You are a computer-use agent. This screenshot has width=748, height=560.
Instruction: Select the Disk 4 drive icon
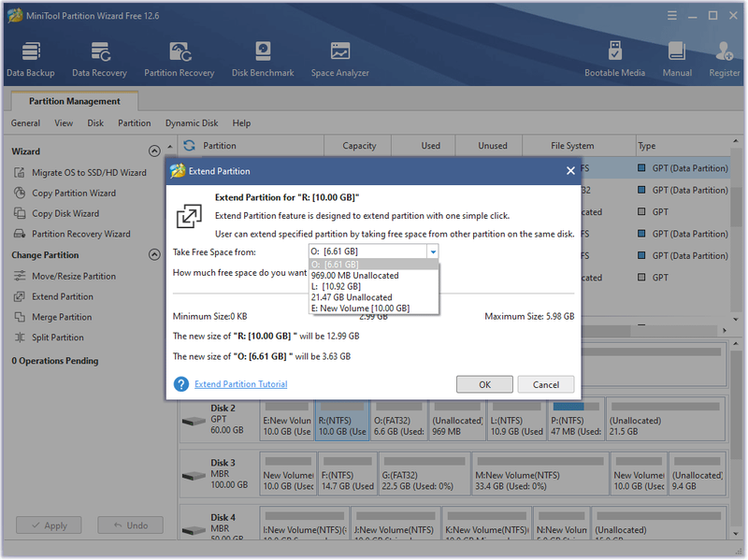[194, 530]
